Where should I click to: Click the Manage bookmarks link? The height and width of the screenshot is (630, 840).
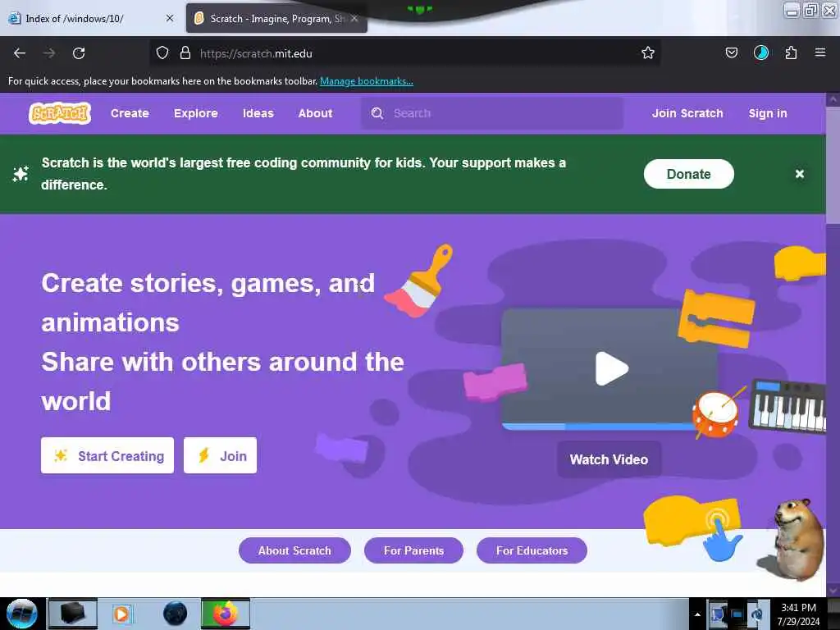367,81
